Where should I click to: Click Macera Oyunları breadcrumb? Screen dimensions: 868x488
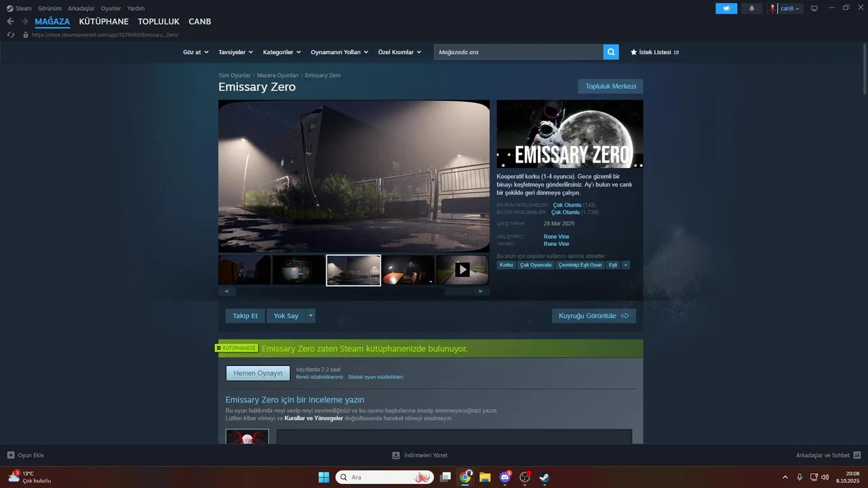278,75
